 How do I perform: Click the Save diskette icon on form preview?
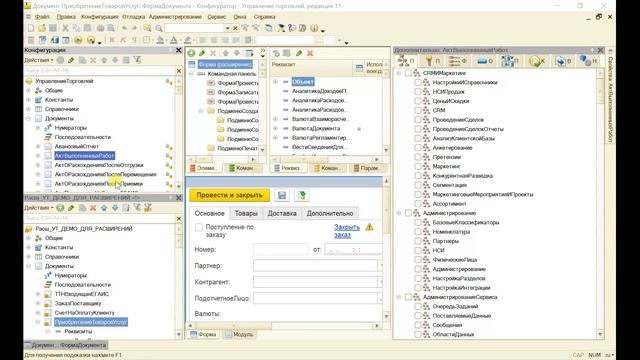coord(282,195)
